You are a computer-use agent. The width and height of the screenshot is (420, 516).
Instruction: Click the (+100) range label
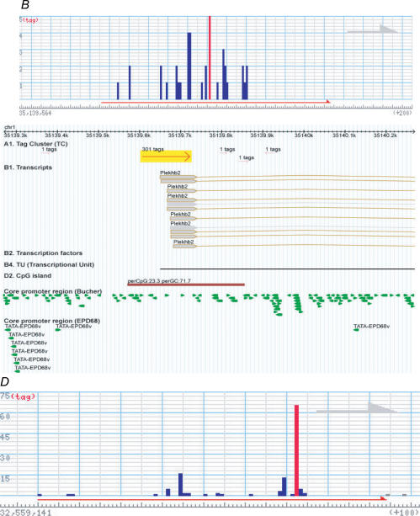pos(404,513)
